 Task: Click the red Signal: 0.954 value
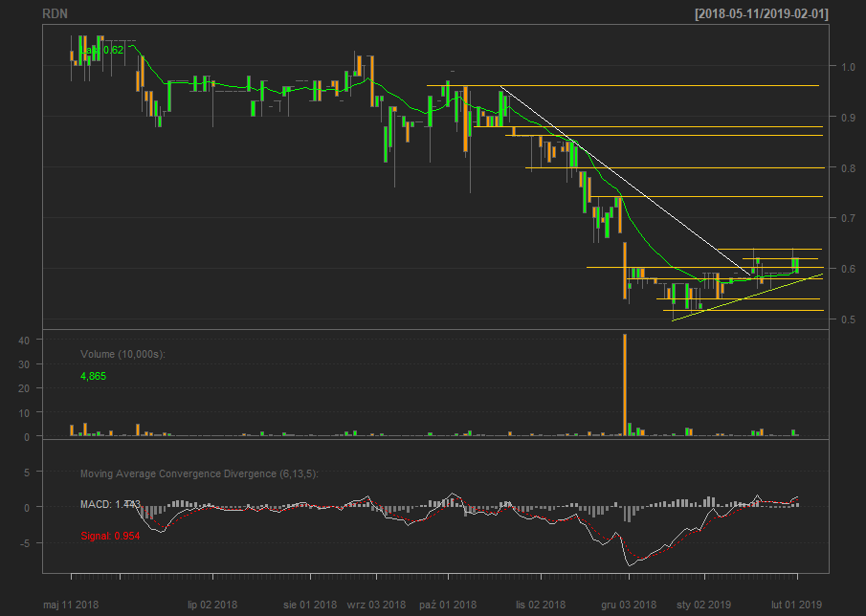click(110, 536)
